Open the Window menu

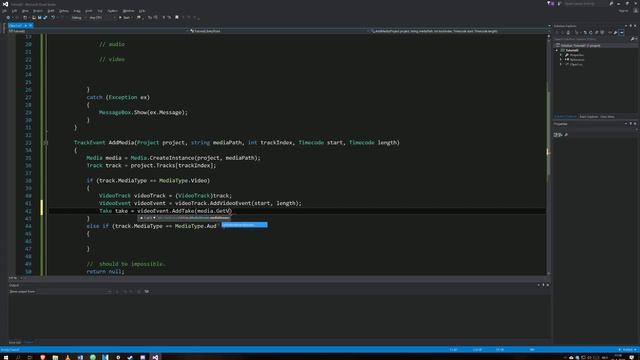click(128, 11)
